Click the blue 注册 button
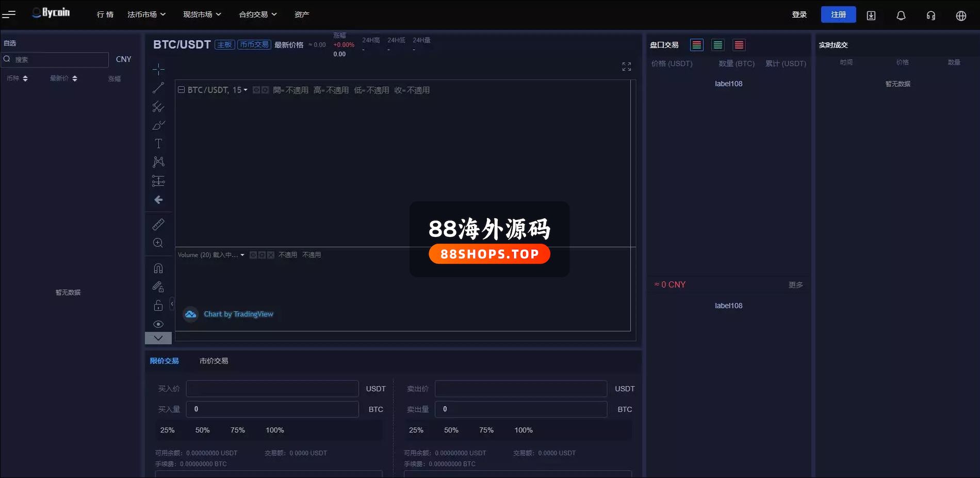 [x=838, y=14]
